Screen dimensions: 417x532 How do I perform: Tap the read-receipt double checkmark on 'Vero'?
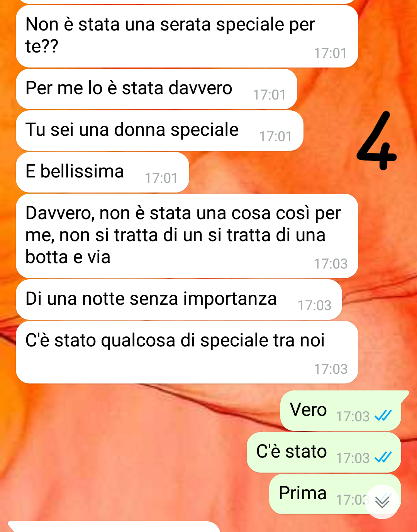(383, 415)
